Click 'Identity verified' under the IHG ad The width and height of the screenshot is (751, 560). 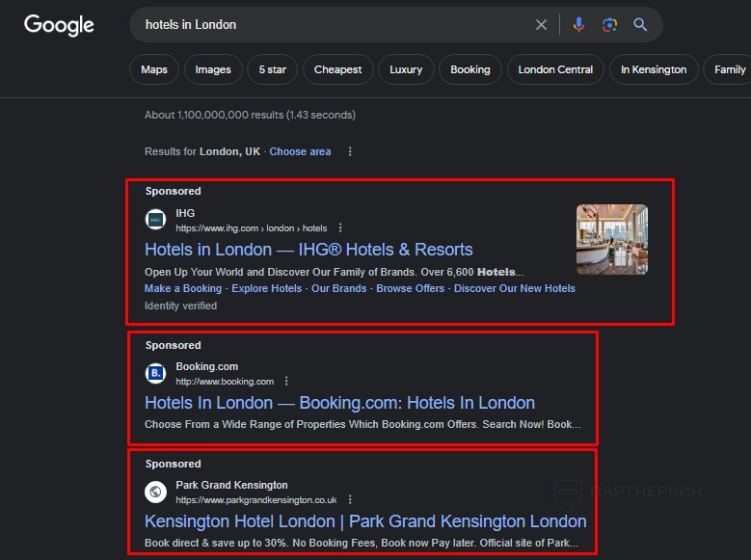[180, 306]
